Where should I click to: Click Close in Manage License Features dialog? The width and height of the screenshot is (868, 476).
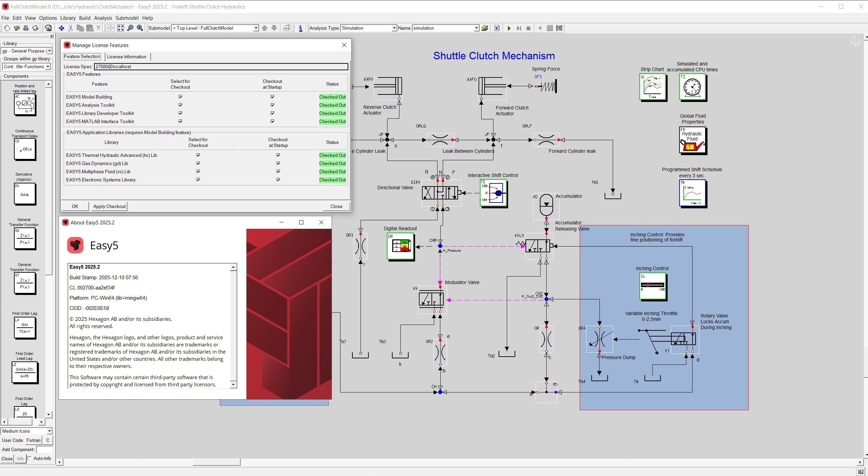click(336, 206)
